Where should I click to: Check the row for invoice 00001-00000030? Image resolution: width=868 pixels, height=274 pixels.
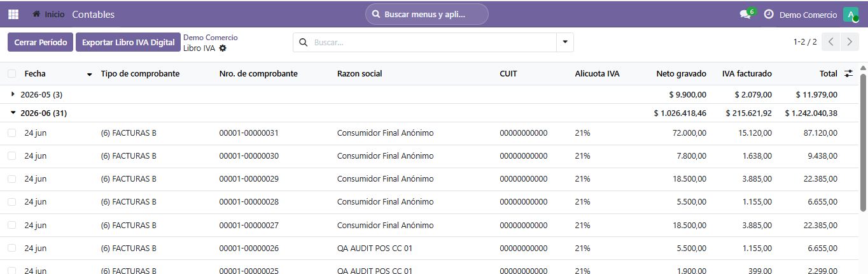pos(12,156)
